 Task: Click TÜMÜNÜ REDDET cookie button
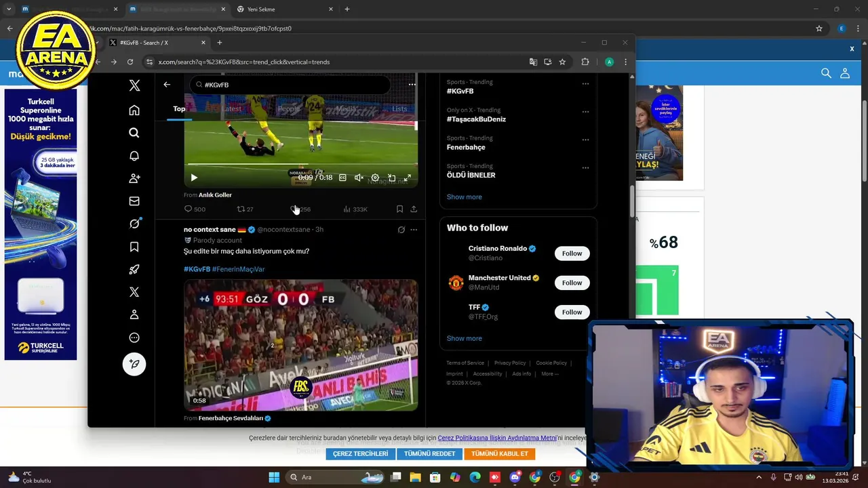point(429,453)
